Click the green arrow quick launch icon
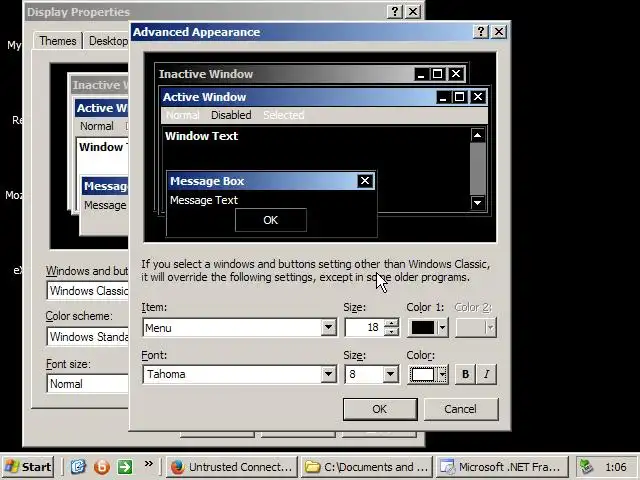640x480 pixels. [x=125, y=467]
